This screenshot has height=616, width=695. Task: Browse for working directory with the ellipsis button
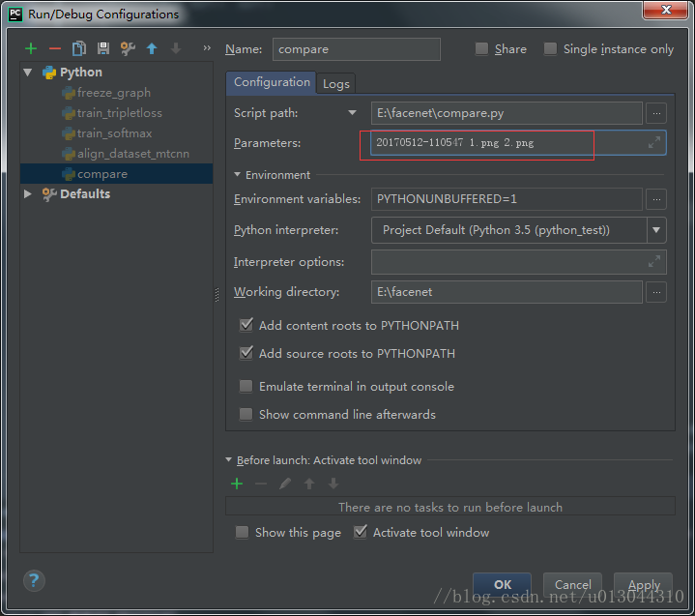(x=656, y=292)
